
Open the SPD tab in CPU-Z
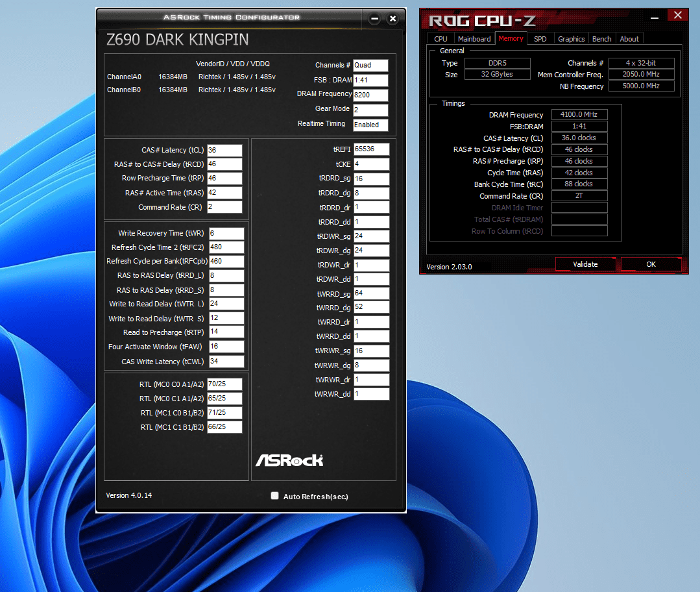pyautogui.click(x=540, y=39)
